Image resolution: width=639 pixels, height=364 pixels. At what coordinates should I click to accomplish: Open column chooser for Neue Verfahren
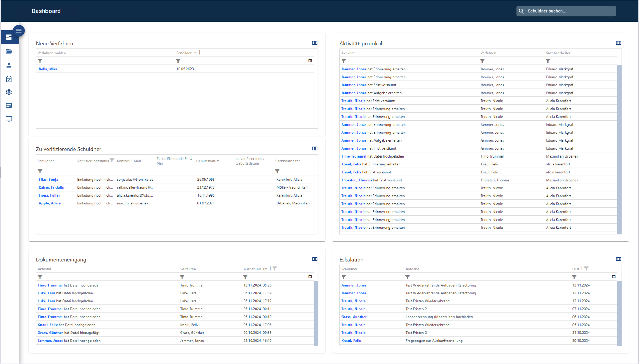pos(315,43)
